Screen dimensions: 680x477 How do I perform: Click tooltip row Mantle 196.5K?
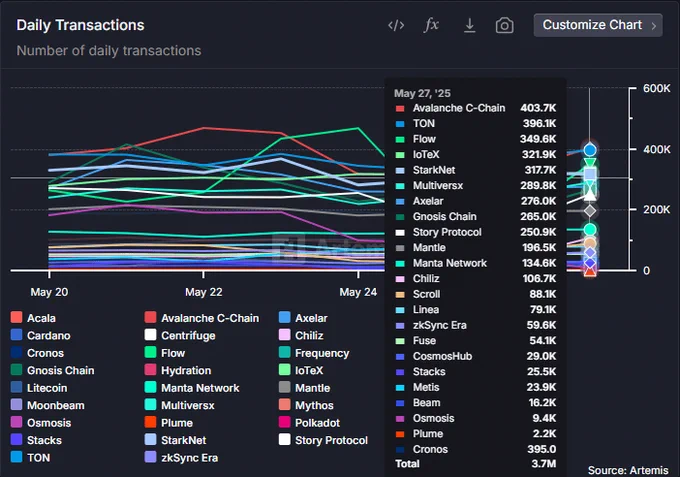coord(476,248)
